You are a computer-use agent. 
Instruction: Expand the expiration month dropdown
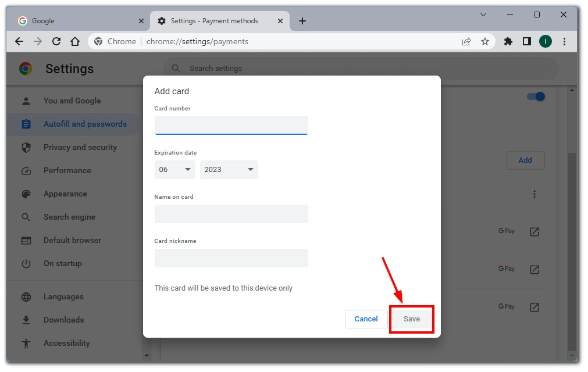coord(174,170)
